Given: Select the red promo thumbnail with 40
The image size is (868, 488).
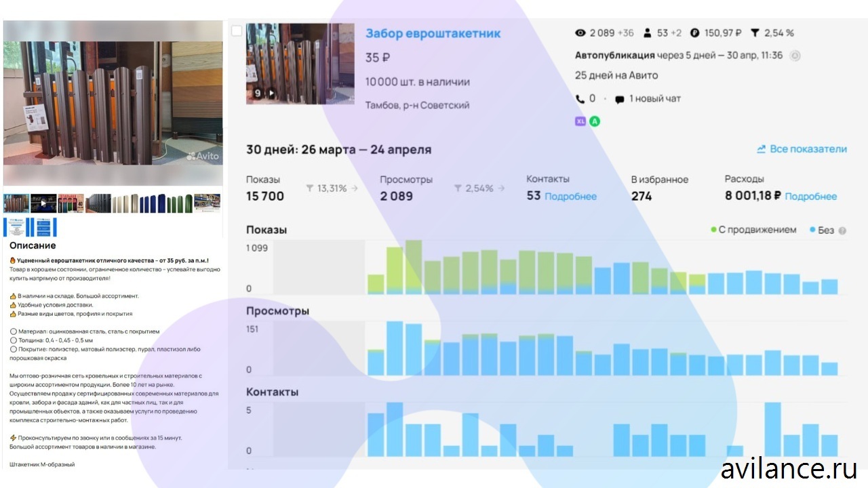Looking at the screenshot, I should tap(71, 203).
